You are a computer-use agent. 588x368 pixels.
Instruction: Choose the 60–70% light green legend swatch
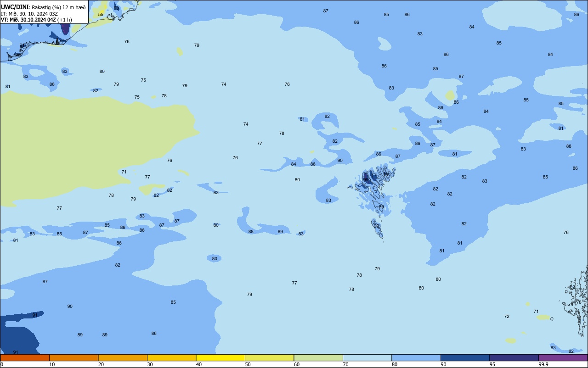tap(318, 357)
